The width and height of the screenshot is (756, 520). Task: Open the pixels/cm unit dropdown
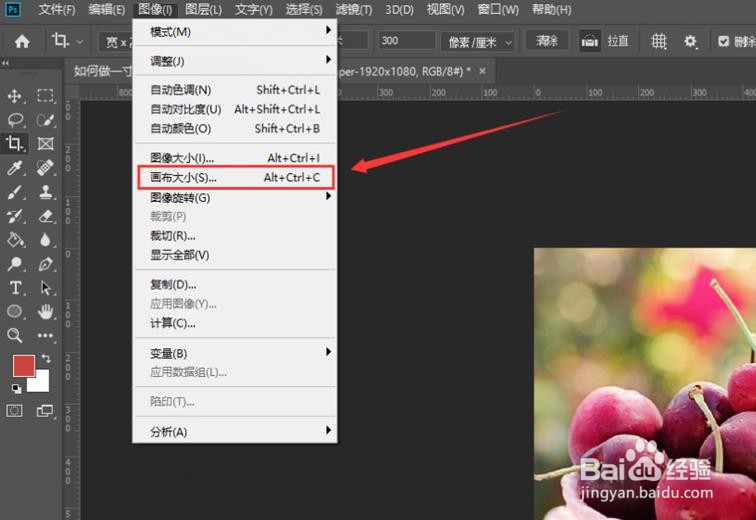point(478,42)
